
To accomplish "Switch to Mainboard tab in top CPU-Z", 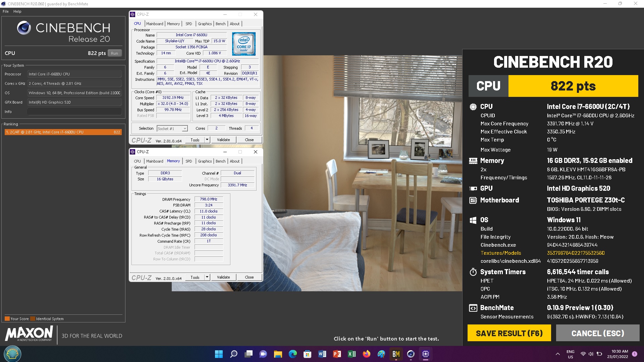I will pyautogui.click(x=155, y=24).
